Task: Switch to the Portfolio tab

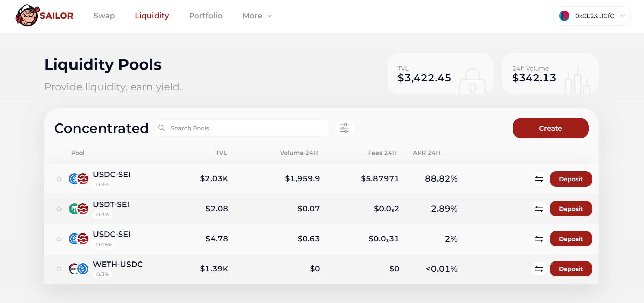Action: [x=205, y=16]
